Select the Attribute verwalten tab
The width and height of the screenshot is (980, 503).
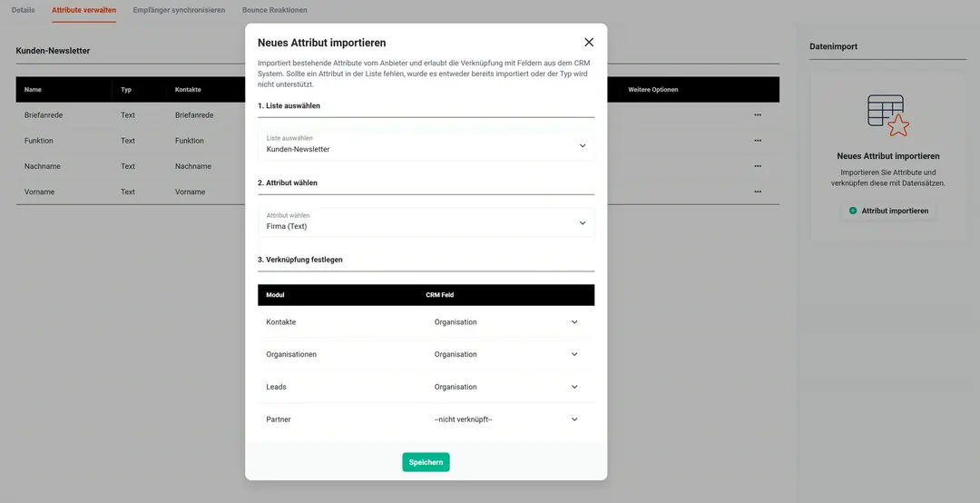coord(83,10)
